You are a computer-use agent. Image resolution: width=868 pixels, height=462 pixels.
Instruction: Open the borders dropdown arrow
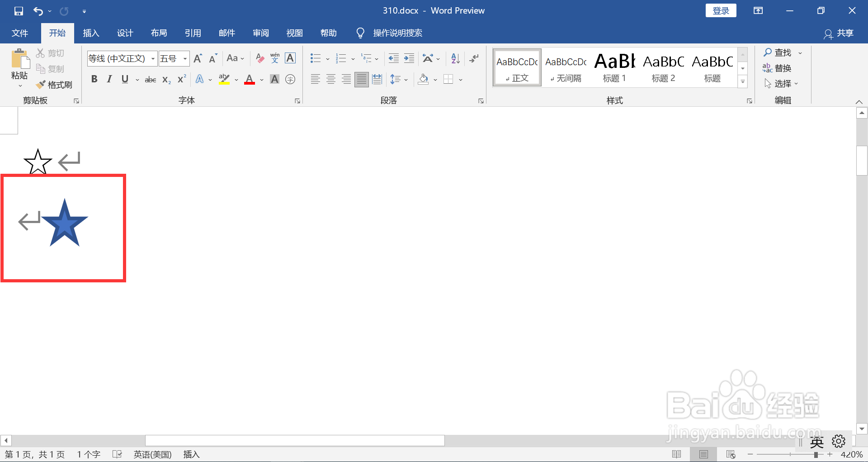point(461,80)
